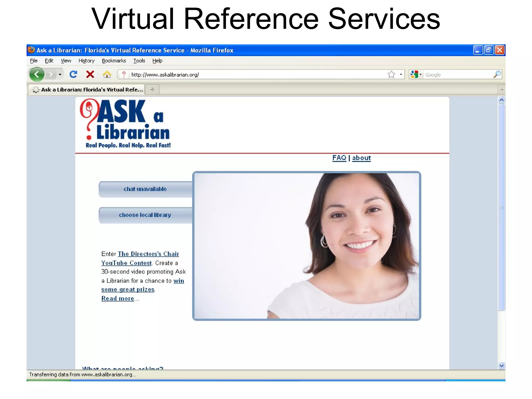Open the Help menu

pos(157,61)
